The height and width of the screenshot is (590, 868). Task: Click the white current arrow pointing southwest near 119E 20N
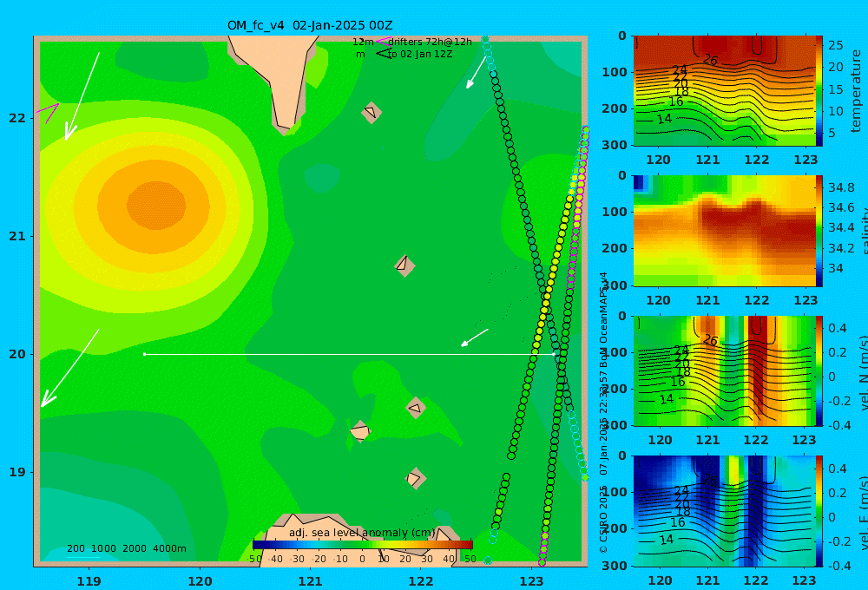click(69, 368)
